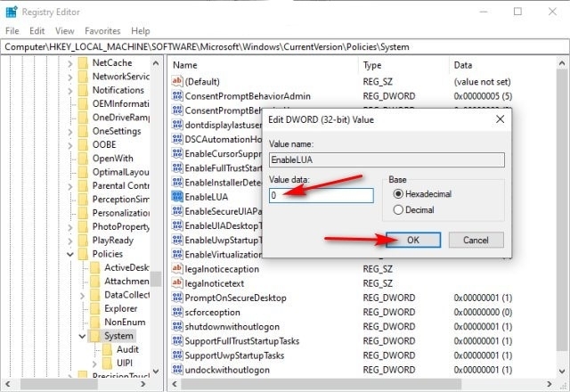The height and width of the screenshot is (392, 570).
Task: Click the EnableLUA DWORD value icon
Action: click(x=176, y=196)
